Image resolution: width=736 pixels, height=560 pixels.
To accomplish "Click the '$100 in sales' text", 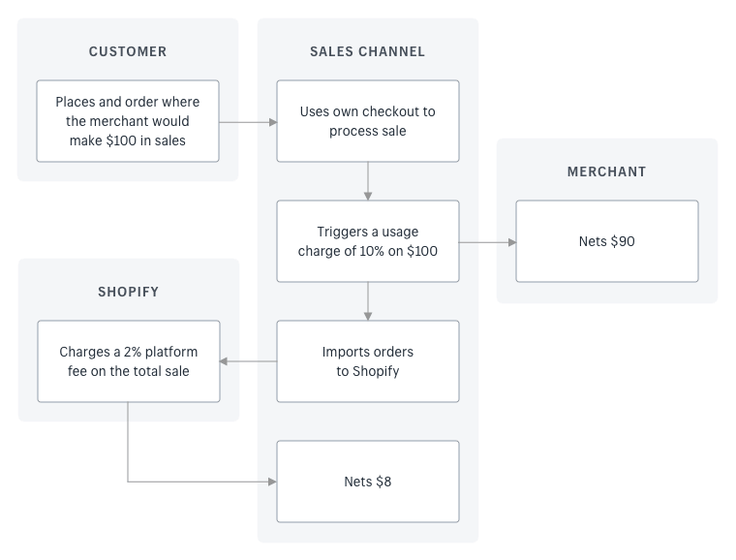I will point(145,140).
